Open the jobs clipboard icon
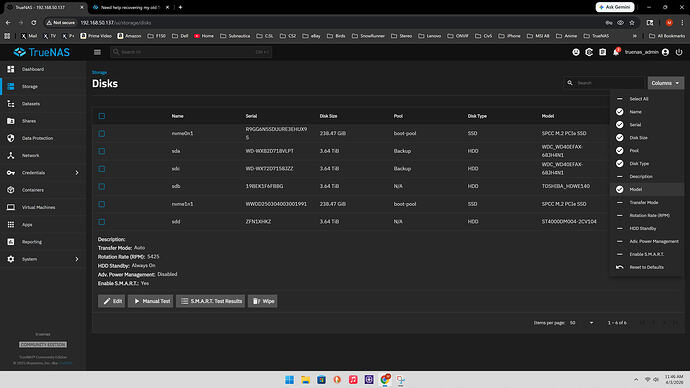The image size is (690, 388). coord(602,52)
